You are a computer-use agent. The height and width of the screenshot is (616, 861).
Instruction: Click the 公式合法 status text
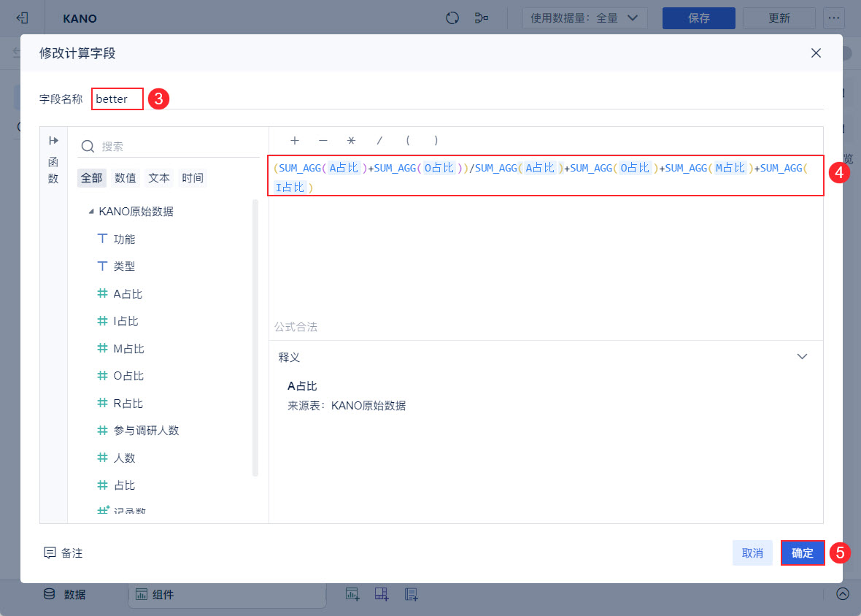pyautogui.click(x=296, y=327)
